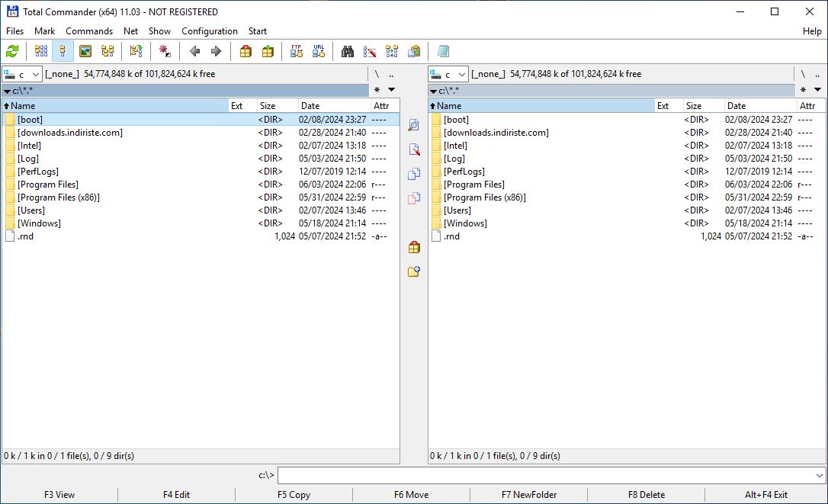Click the top toolbar Pack files icon

click(246, 51)
